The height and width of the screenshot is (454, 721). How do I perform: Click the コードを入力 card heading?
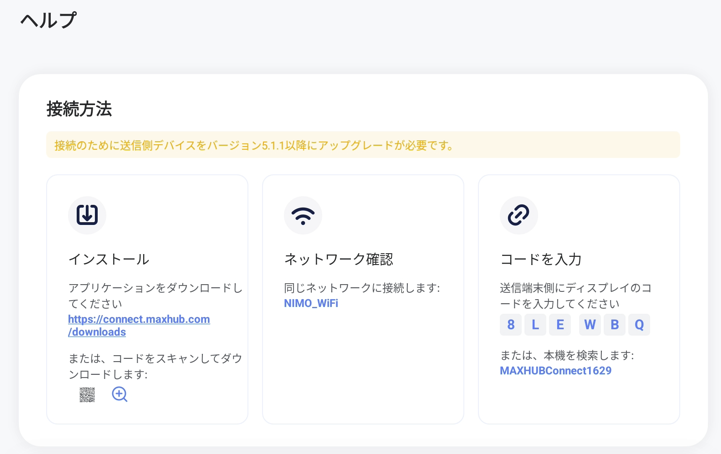click(x=540, y=259)
